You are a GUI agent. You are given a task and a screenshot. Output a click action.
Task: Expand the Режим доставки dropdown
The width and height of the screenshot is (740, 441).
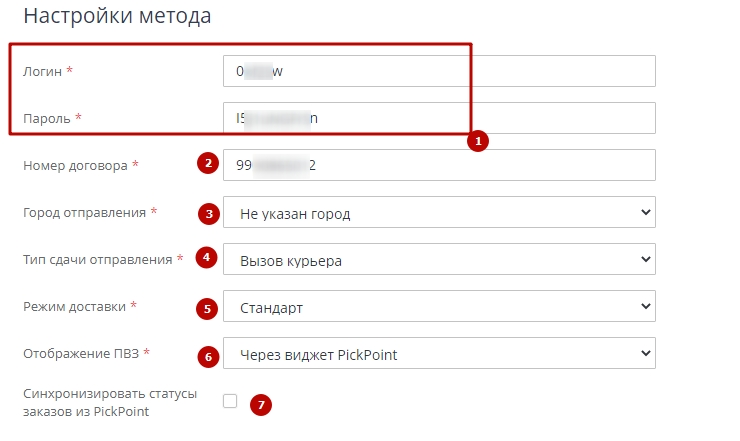coord(439,307)
